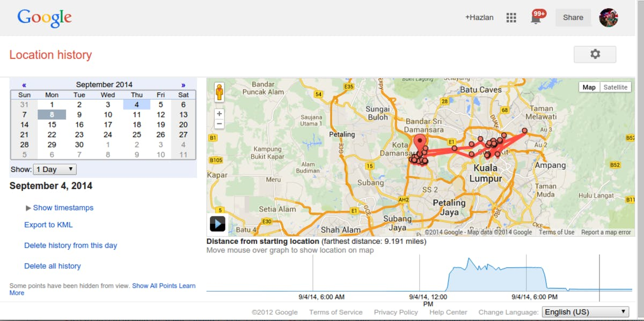Go to next month in calendar
Screen dimensions: 644x321
pos(183,85)
